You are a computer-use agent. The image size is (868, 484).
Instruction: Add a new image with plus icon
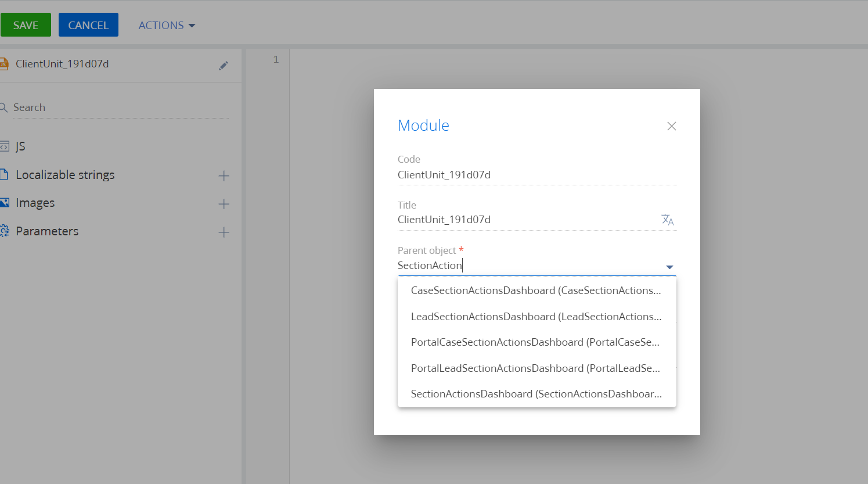pos(224,204)
